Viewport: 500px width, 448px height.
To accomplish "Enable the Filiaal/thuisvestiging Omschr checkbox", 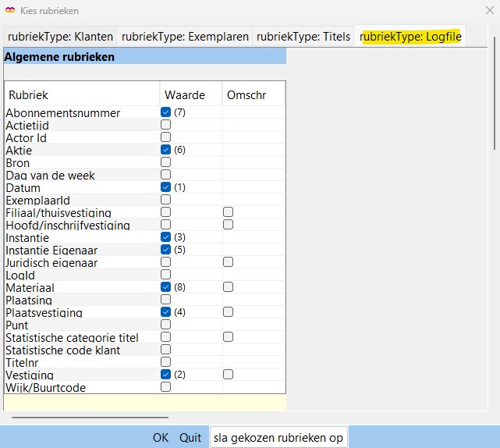I will pos(228,212).
